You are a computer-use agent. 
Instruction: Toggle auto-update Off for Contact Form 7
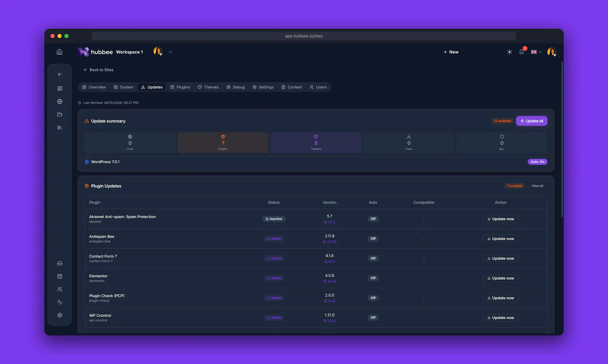tap(373, 258)
